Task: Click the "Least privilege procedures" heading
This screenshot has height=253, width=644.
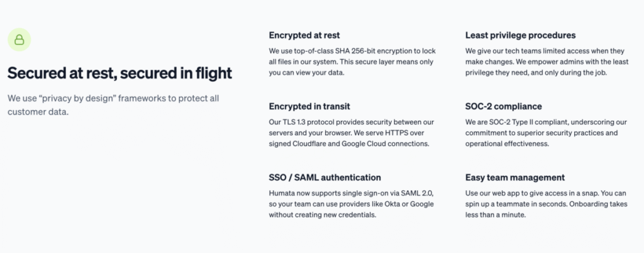Action: tap(520, 35)
